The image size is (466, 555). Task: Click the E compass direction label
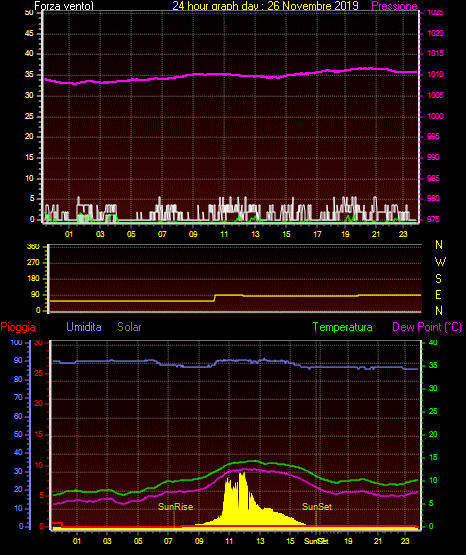pyautogui.click(x=438, y=294)
